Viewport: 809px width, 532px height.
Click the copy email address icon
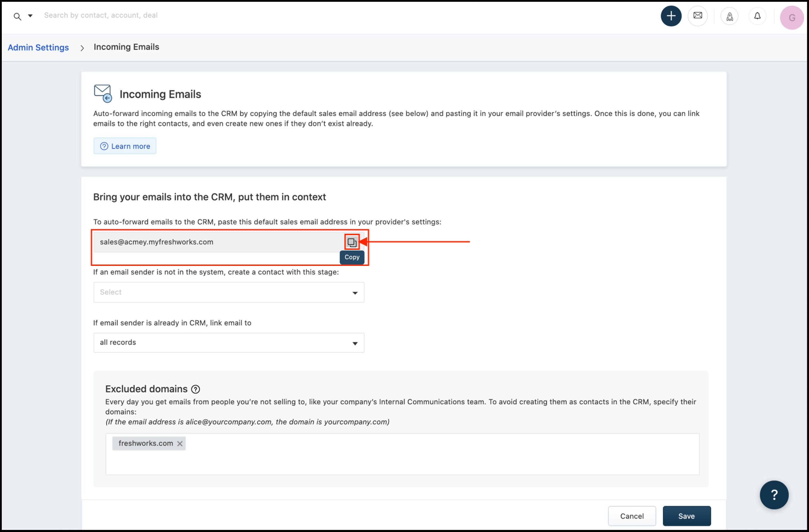pyautogui.click(x=352, y=242)
